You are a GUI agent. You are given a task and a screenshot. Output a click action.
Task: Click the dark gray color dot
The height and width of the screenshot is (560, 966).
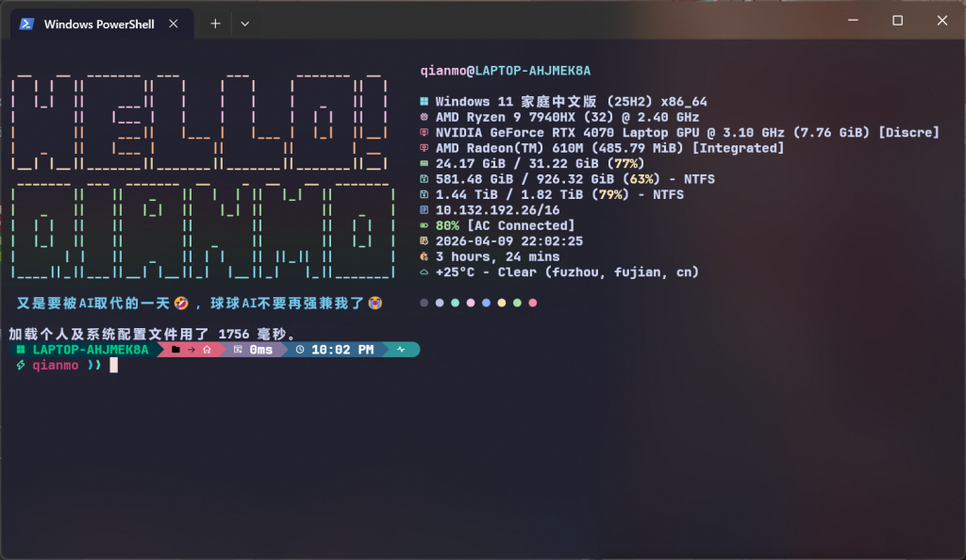[x=424, y=303]
